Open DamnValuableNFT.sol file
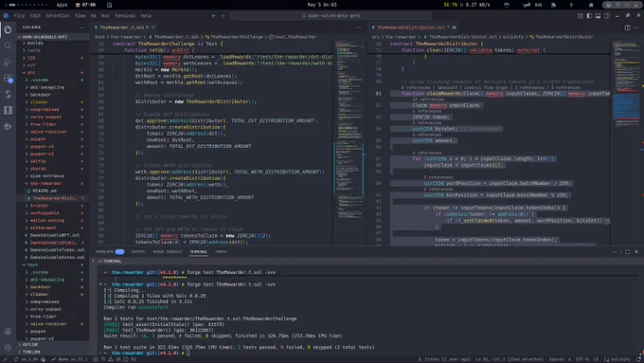Viewport: 644px width, 363px height. [53, 235]
